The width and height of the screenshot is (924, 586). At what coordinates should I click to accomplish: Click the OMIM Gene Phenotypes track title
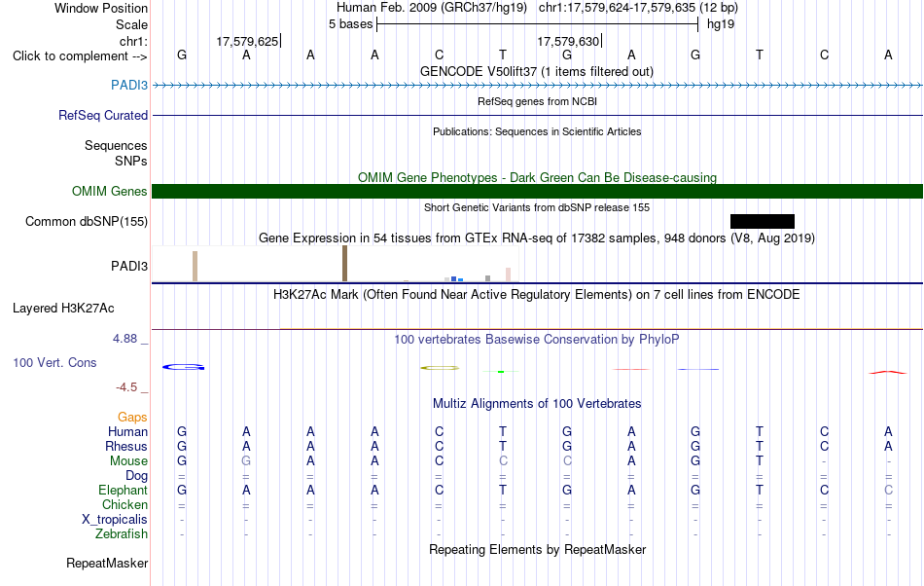[537, 177]
